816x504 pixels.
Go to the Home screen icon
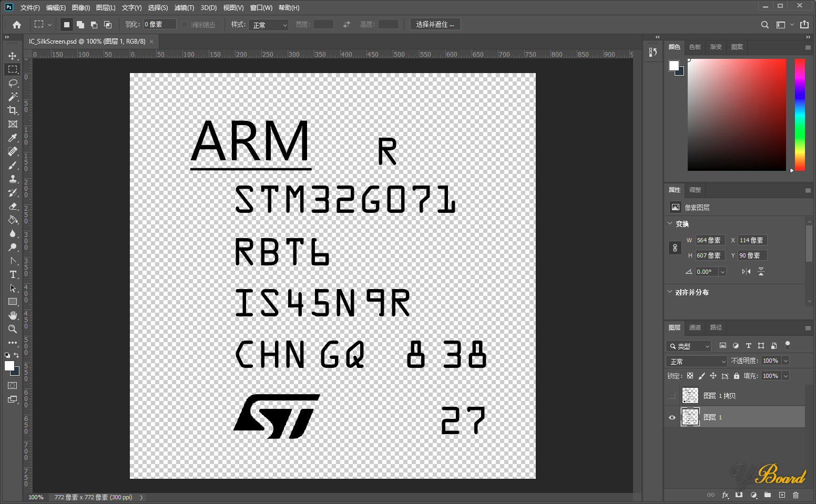[x=17, y=25]
